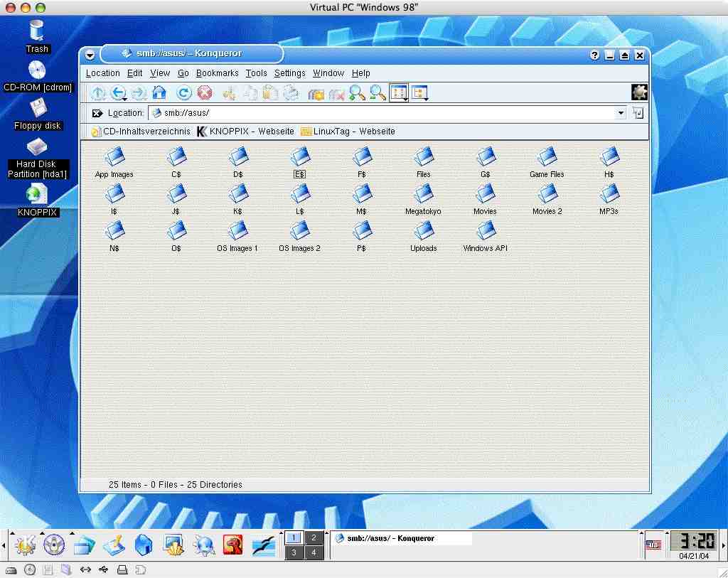Select the App Images share folder
The width and height of the screenshot is (728, 578).
point(114,163)
